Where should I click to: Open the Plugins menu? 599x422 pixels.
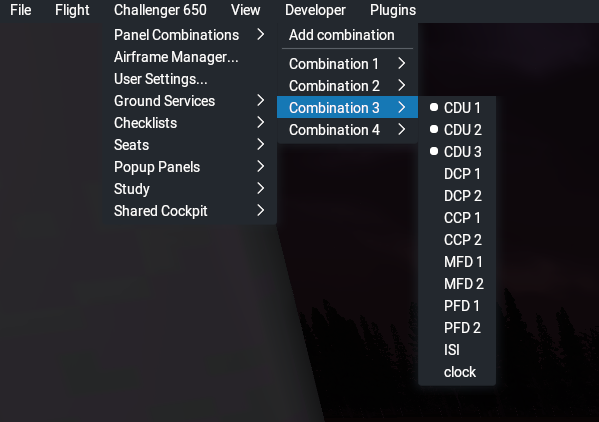click(x=393, y=10)
